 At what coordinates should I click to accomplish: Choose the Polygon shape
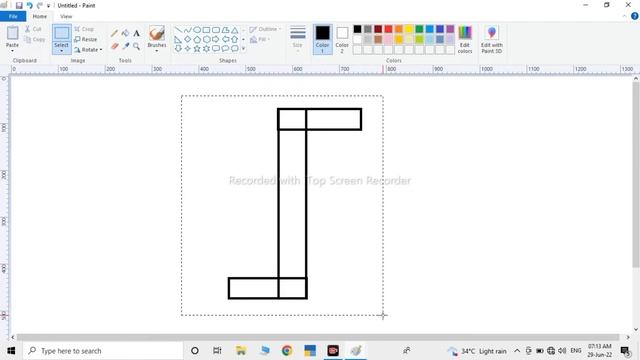225,30
